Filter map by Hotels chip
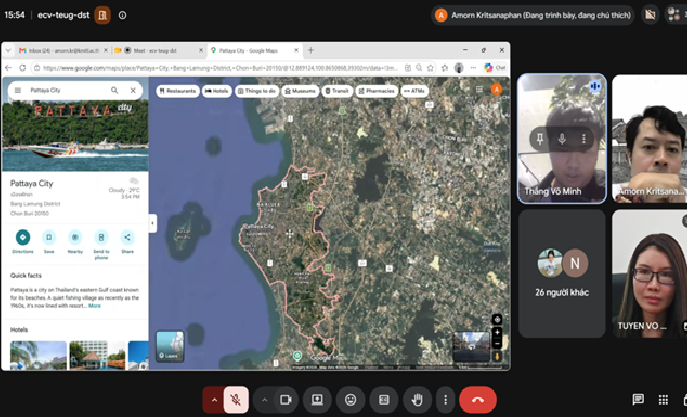Viewport: 687px width, 417px height. tap(217, 91)
